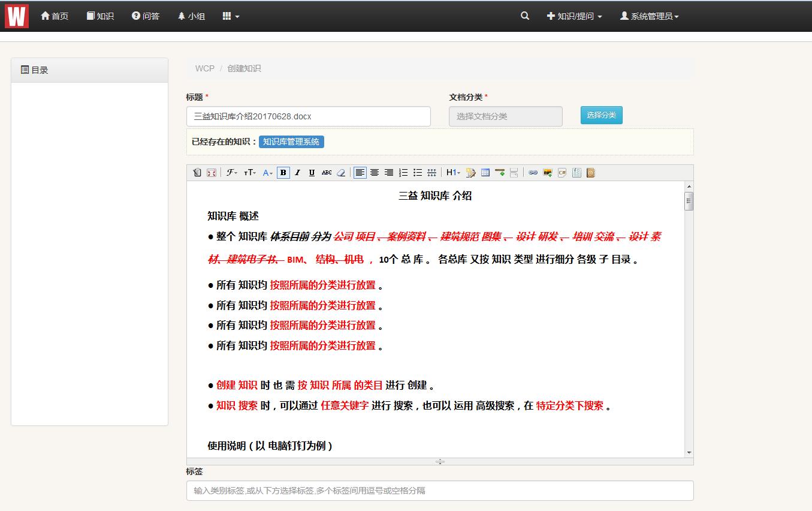Focus the 标签 tags input field
The width and height of the screenshot is (812, 511).
pyautogui.click(x=440, y=491)
